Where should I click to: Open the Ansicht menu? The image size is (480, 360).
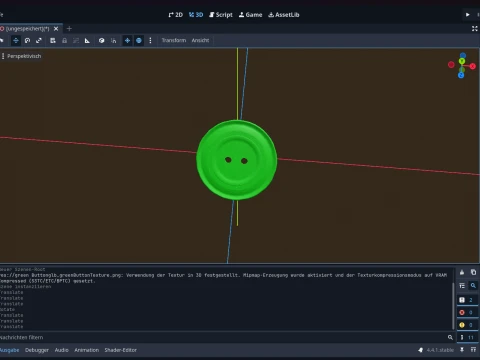200,40
